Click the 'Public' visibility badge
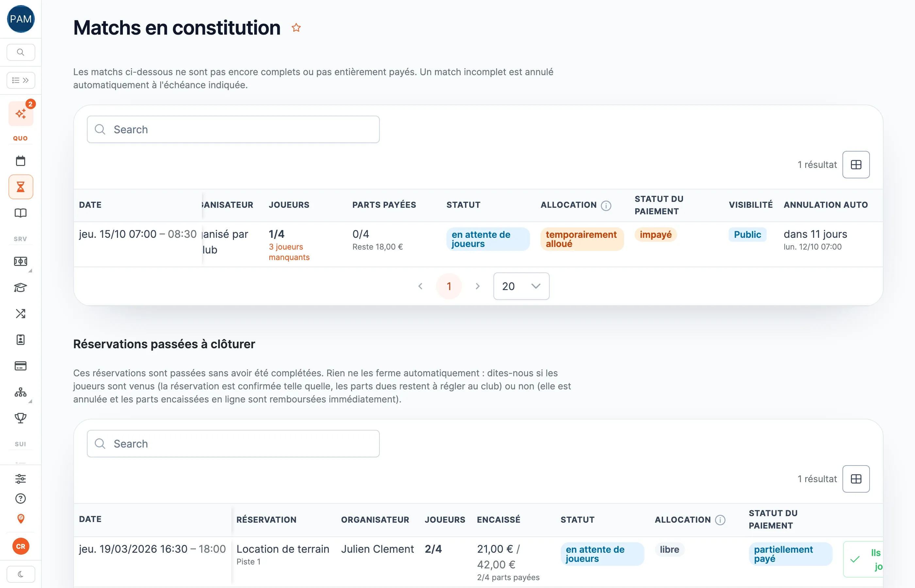915x588 pixels. click(x=747, y=235)
